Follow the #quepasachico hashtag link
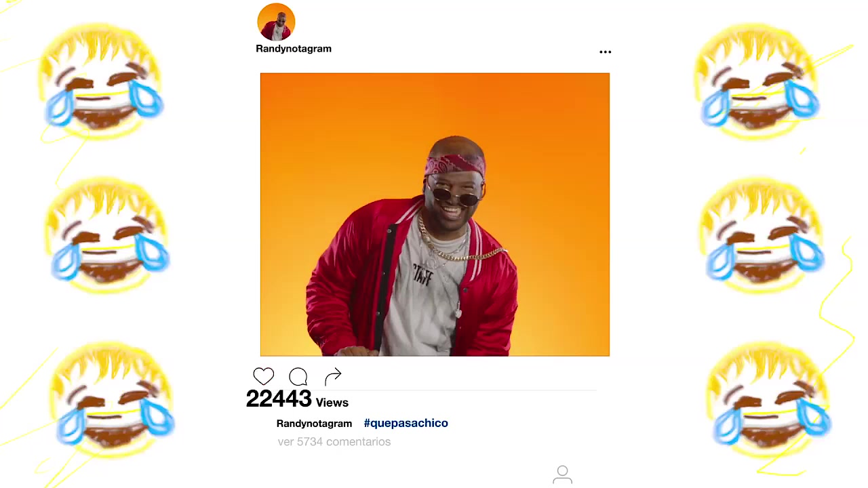The image size is (868, 488). (x=406, y=423)
